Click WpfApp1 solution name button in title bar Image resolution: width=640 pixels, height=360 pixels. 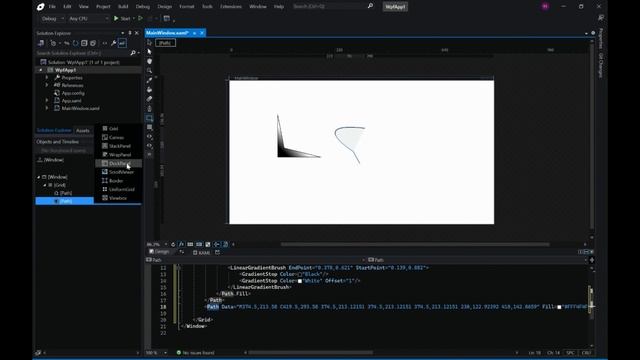tap(395, 7)
